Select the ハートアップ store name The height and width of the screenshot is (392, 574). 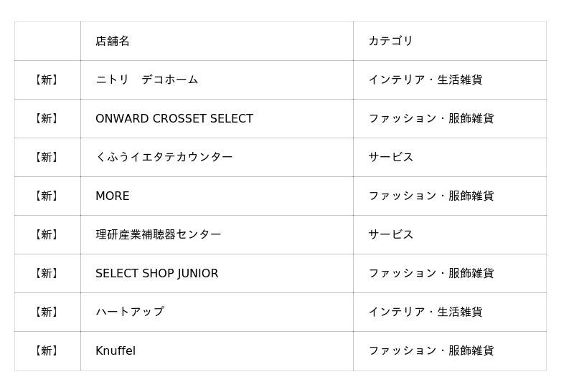[x=129, y=312]
